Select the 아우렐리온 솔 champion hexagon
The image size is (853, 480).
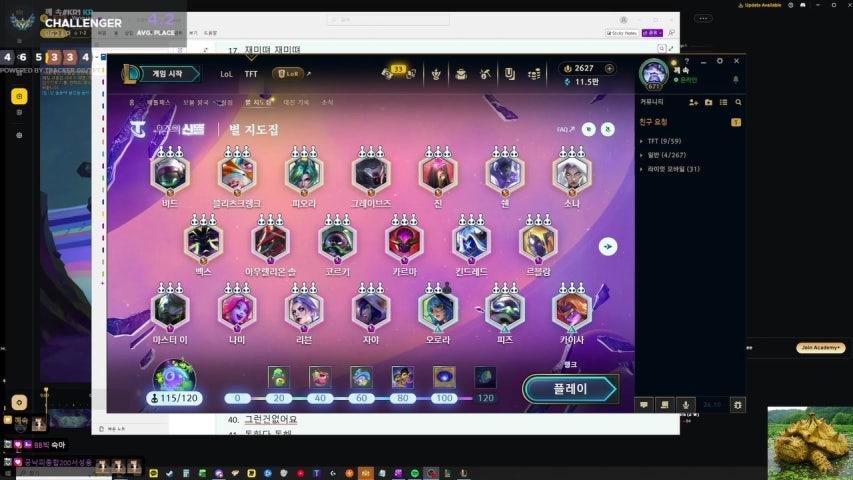pyautogui.click(x=270, y=241)
